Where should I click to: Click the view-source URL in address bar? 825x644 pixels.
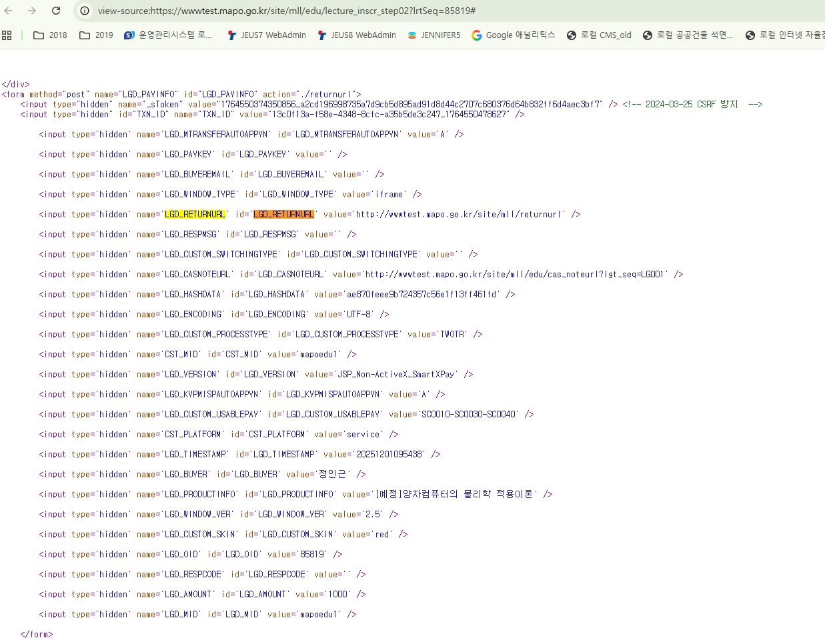[287, 11]
